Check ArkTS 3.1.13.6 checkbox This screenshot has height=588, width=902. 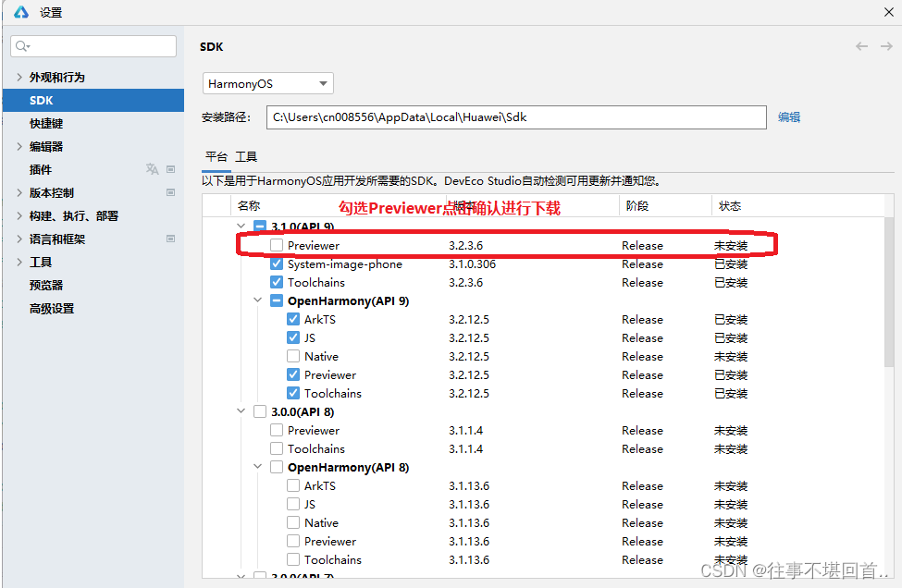(293, 485)
